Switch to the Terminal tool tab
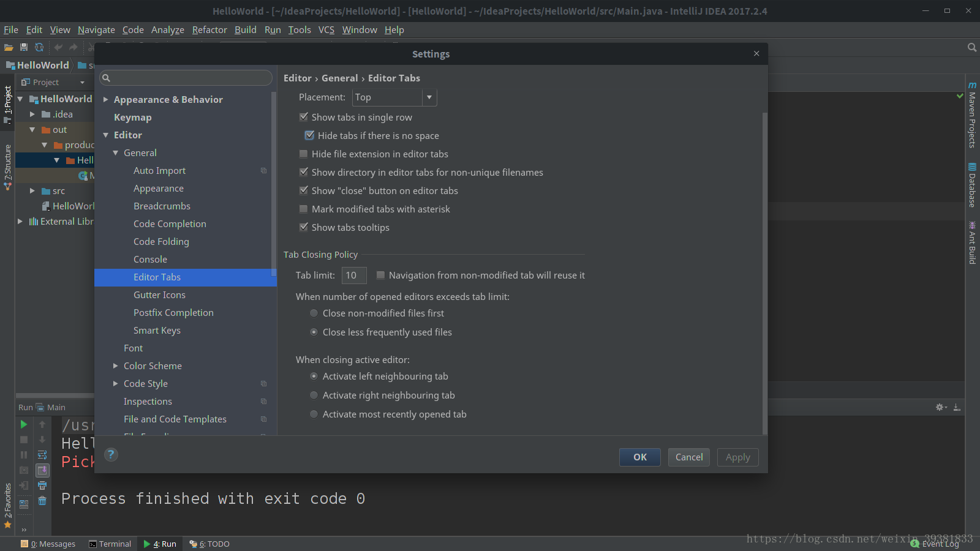The height and width of the screenshot is (551, 980). point(110,544)
